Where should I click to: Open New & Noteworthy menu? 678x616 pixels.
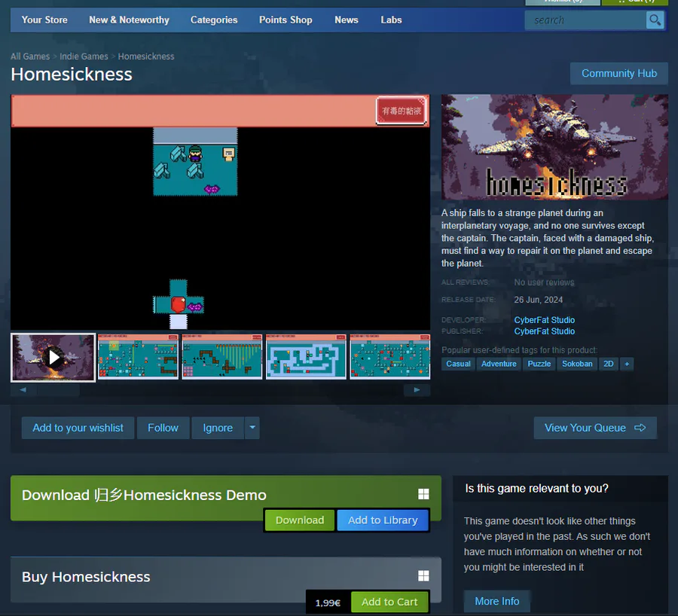[129, 20]
